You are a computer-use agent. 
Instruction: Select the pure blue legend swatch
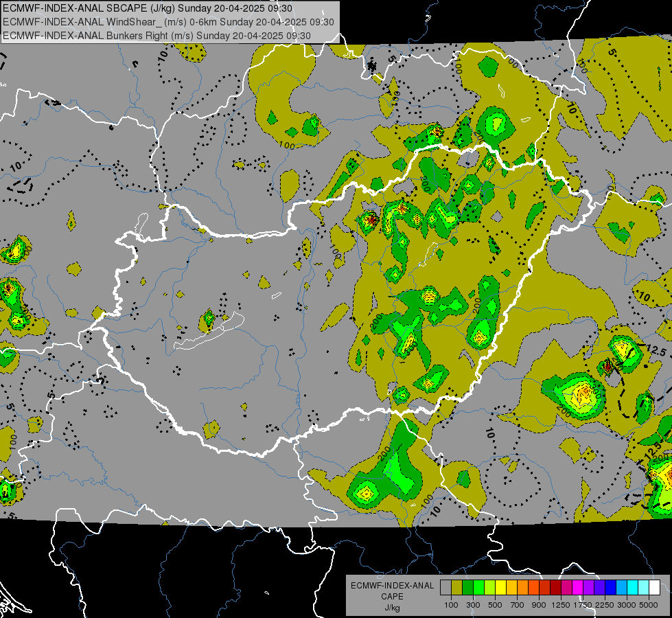tap(610, 588)
